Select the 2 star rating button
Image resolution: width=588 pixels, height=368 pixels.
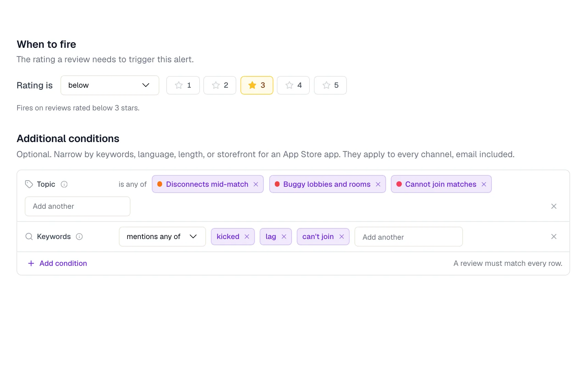tap(220, 85)
